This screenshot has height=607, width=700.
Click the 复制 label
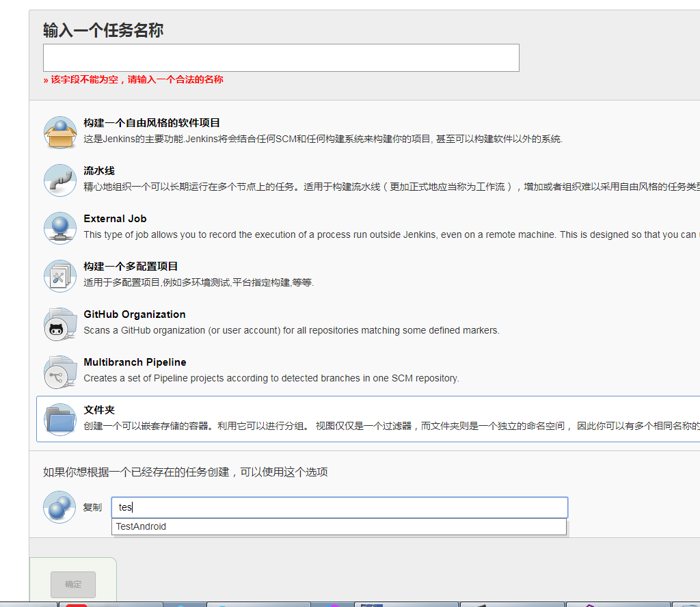coord(92,507)
